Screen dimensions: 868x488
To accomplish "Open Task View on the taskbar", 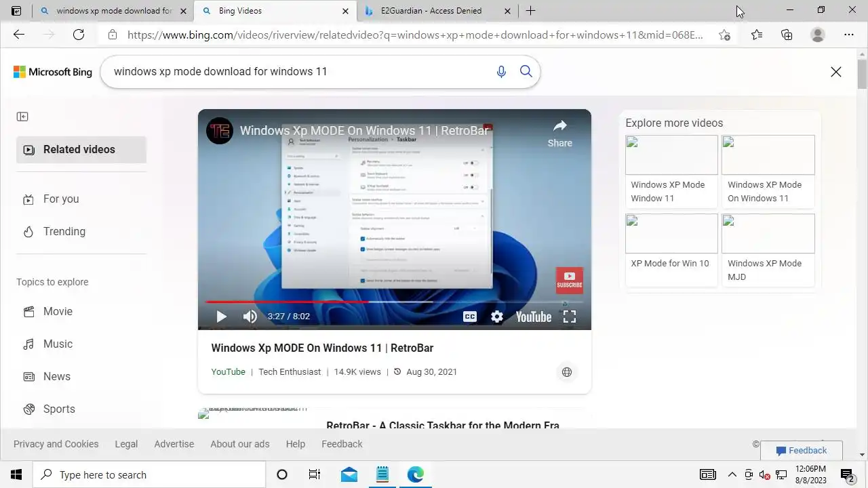I will point(315,474).
